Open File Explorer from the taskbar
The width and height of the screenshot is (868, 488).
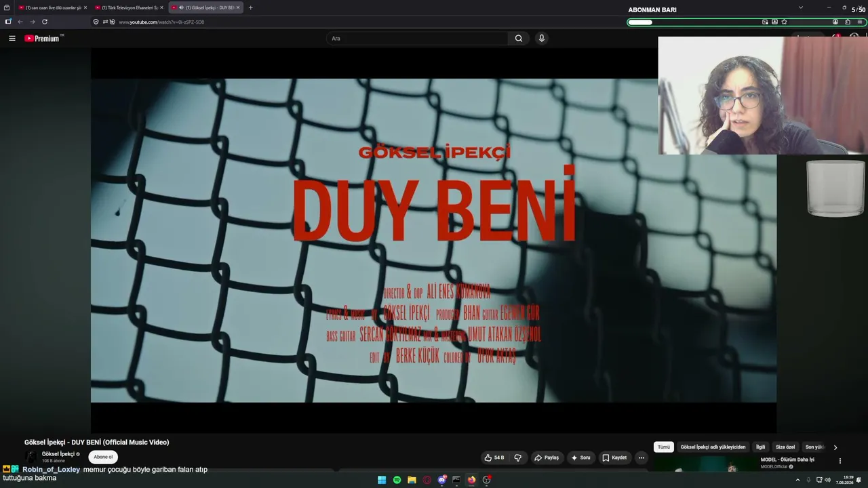coord(412,480)
